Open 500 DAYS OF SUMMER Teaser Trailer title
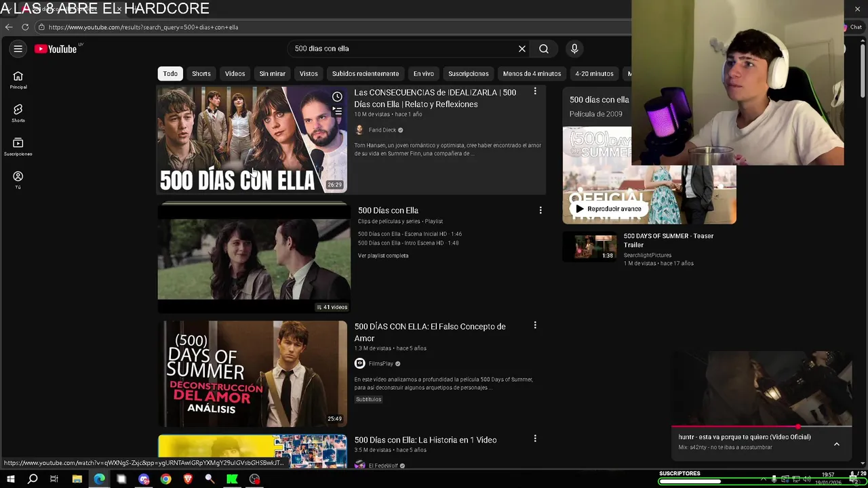 point(669,240)
